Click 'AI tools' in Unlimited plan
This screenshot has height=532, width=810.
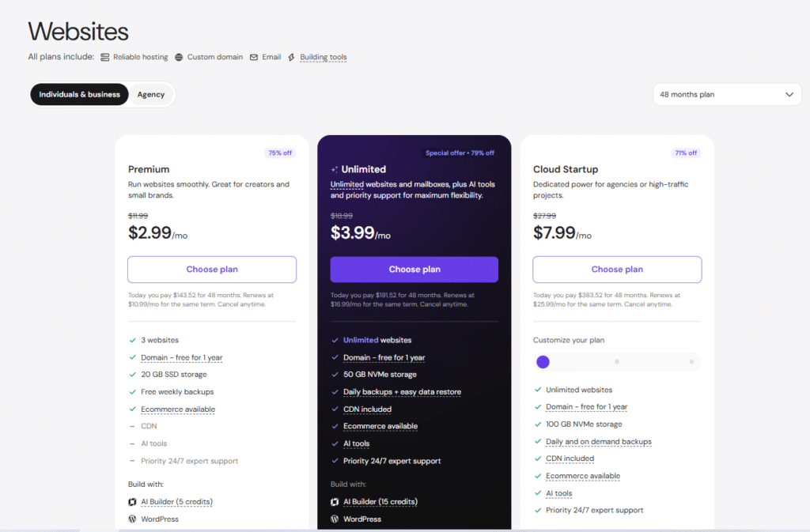357,443
